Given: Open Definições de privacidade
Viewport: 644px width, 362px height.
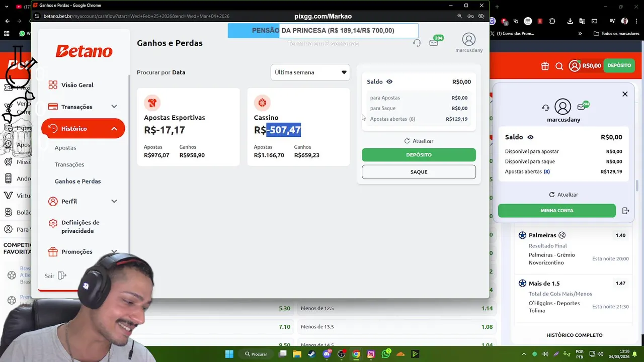Looking at the screenshot, I should coord(80,227).
